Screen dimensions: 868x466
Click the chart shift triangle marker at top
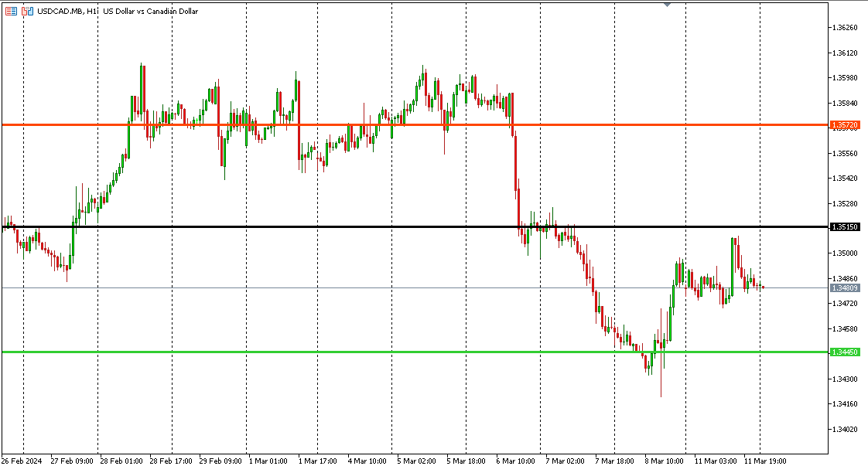coord(667,5)
